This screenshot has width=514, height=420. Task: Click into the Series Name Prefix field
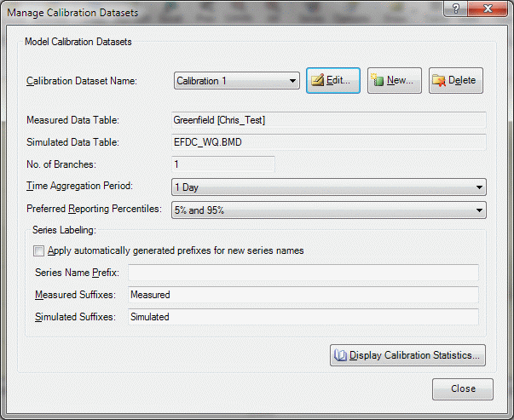tap(303, 273)
